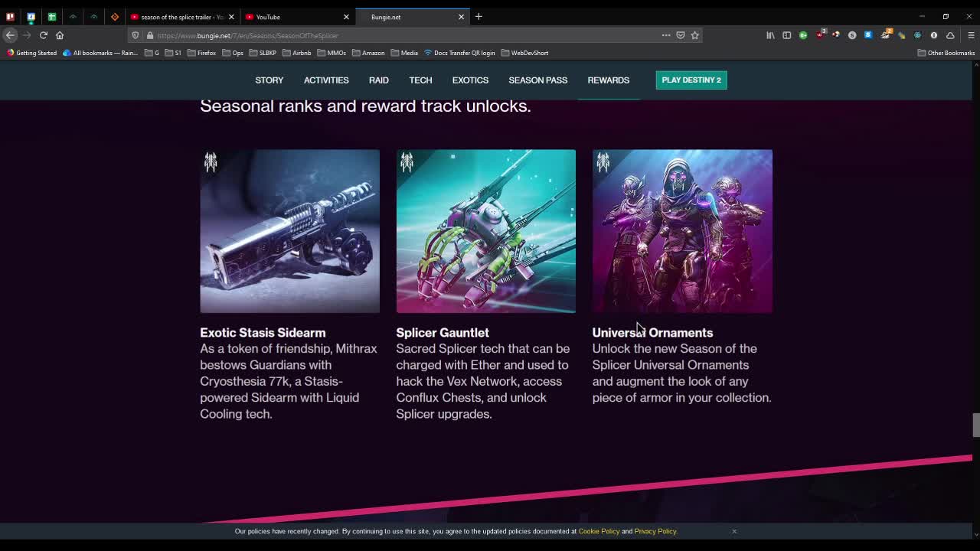Click the blue S extension icon
The height and width of the screenshot is (551, 980).
868,35
